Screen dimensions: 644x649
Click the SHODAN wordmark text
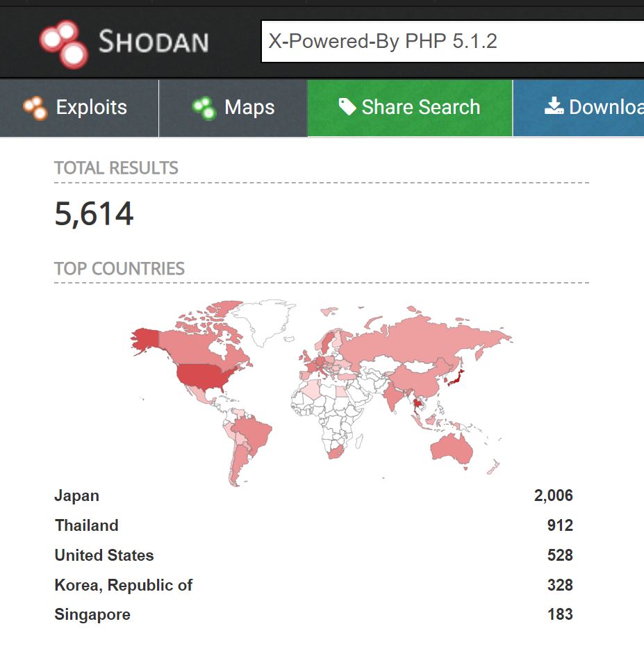tap(154, 42)
